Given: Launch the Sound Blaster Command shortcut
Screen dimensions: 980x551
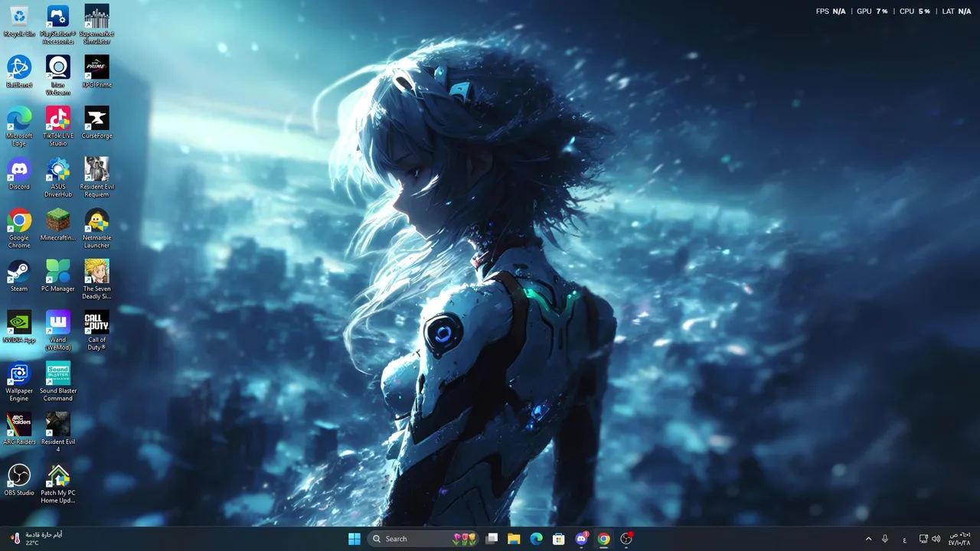Looking at the screenshot, I should click(x=58, y=381).
